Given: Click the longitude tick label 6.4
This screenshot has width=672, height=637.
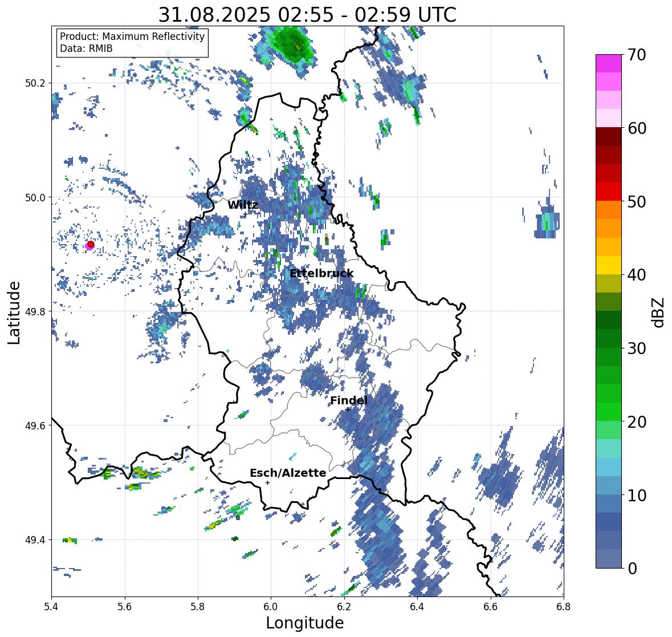Looking at the screenshot, I should click(417, 607).
